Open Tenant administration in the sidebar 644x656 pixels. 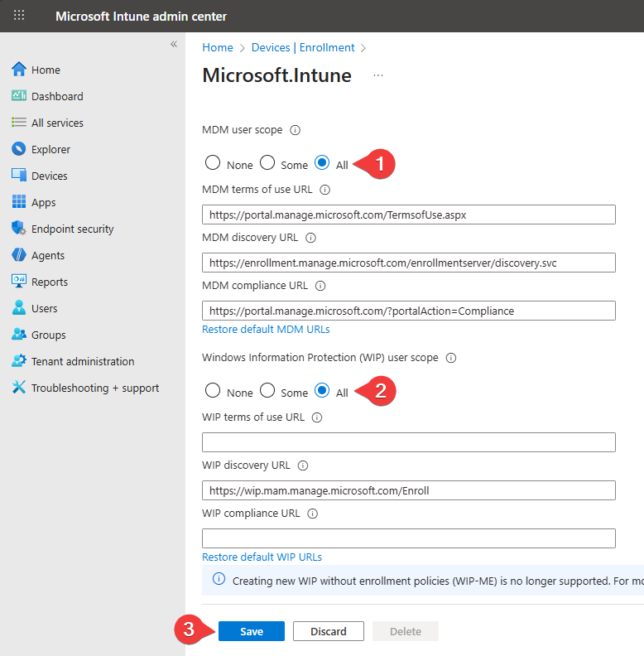pyautogui.click(x=83, y=361)
